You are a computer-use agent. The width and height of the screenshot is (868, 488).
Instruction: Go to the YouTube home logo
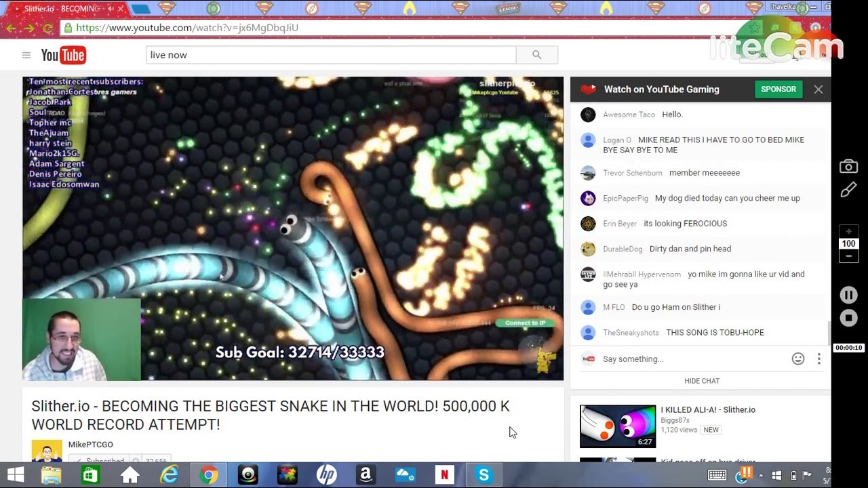[x=63, y=55]
